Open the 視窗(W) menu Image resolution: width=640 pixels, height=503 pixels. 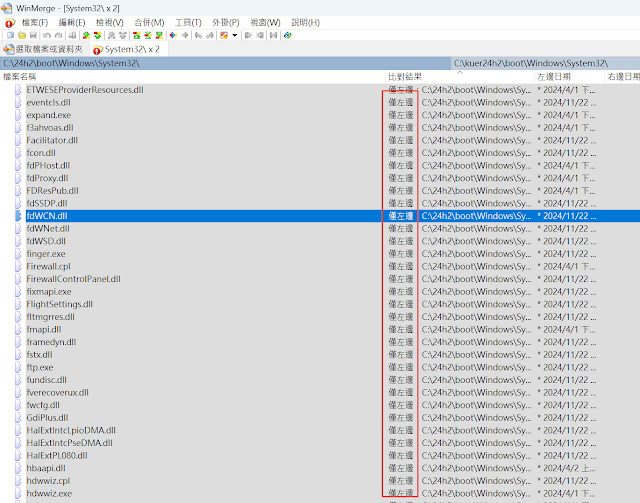pyautogui.click(x=265, y=23)
